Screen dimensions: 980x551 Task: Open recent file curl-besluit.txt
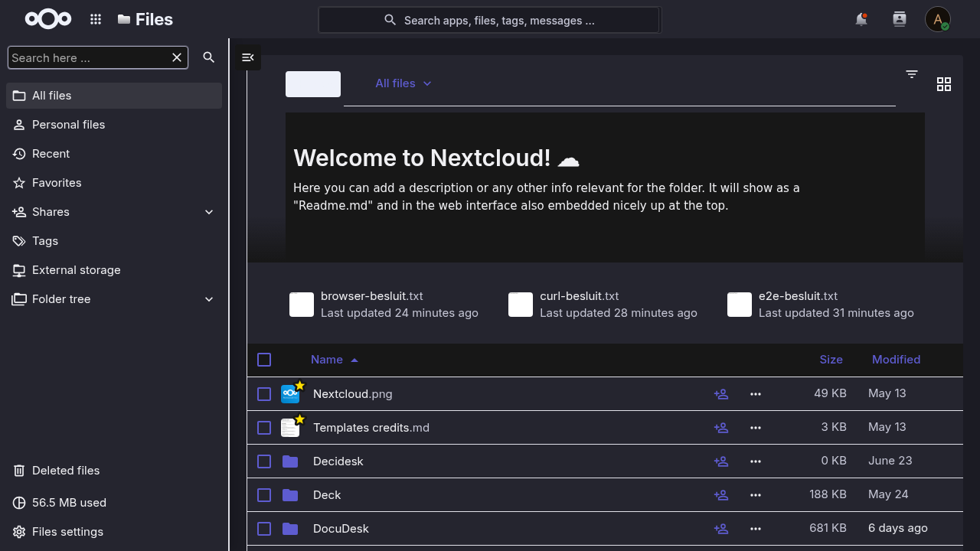[604, 305]
